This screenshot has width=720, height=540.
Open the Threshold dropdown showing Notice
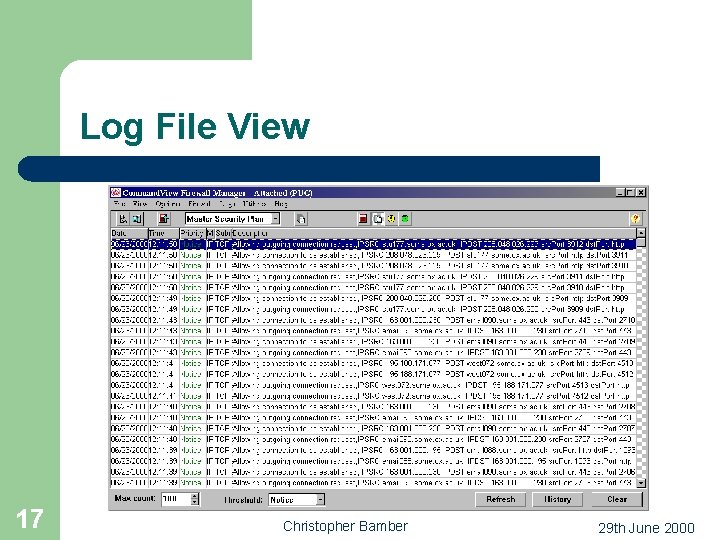(x=321, y=499)
